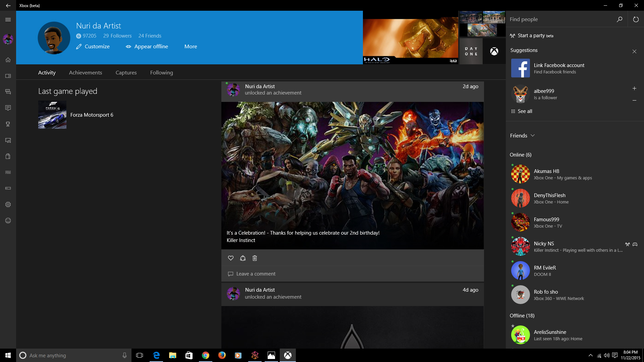Image resolution: width=644 pixels, height=362 pixels.
Task: Open My games icon in sidebar
Action: click(8, 76)
